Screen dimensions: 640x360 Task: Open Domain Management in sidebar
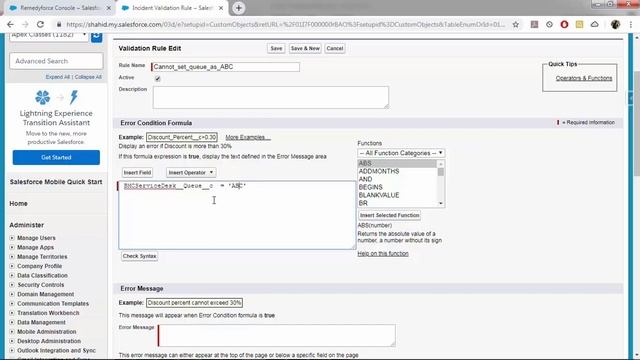point(46,294)
